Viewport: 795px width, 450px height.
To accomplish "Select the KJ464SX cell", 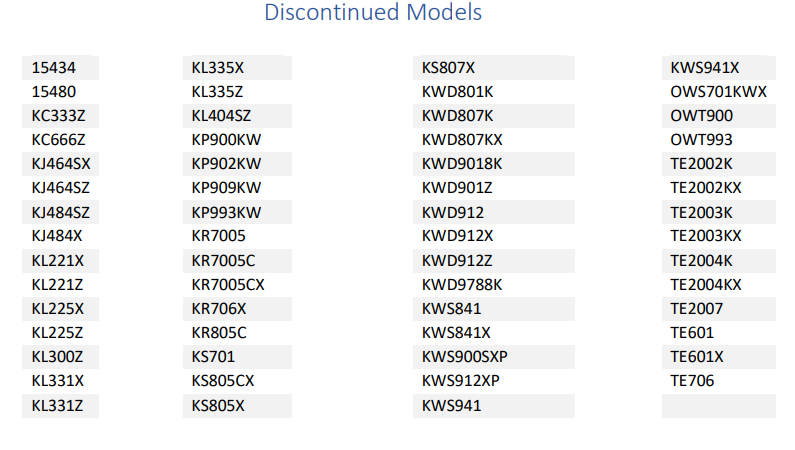I will (62, 163).
